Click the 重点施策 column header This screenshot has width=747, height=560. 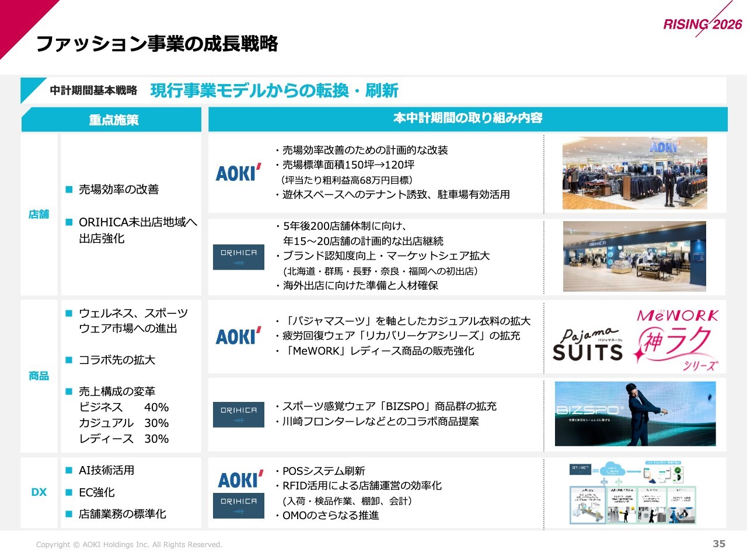(113, 120)
